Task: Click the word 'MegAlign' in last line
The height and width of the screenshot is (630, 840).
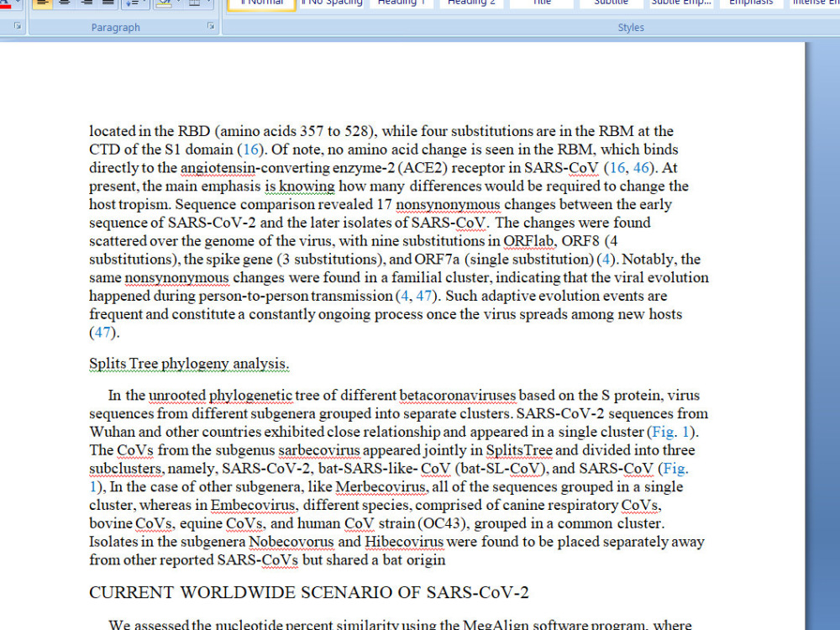Action: coord(496,625)
